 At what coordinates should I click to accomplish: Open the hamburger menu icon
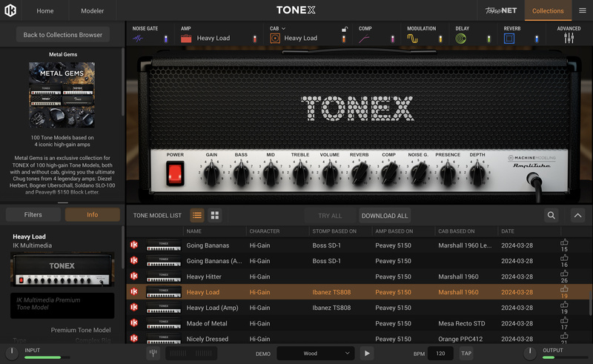pyautogui.click(x=583, y=10)
